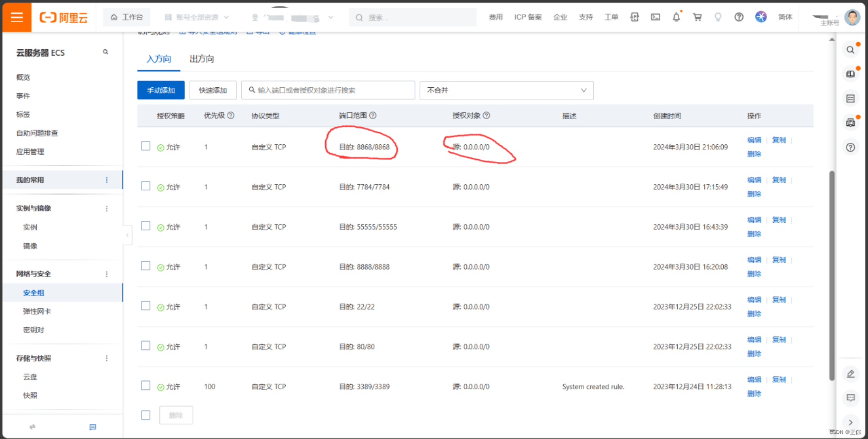The image size is (868, 439).
Task: Open the 不合并 merge dropdown
Action: (506, 90)
